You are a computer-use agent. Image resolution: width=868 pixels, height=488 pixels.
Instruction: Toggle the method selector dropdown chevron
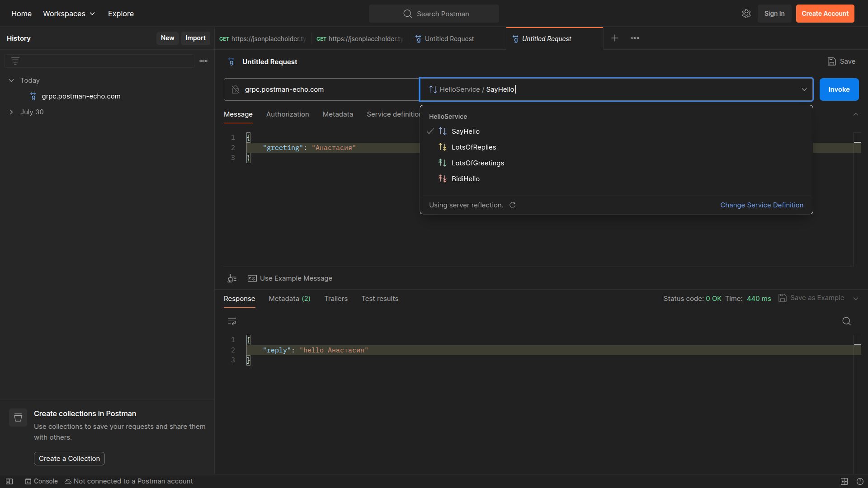804,89
